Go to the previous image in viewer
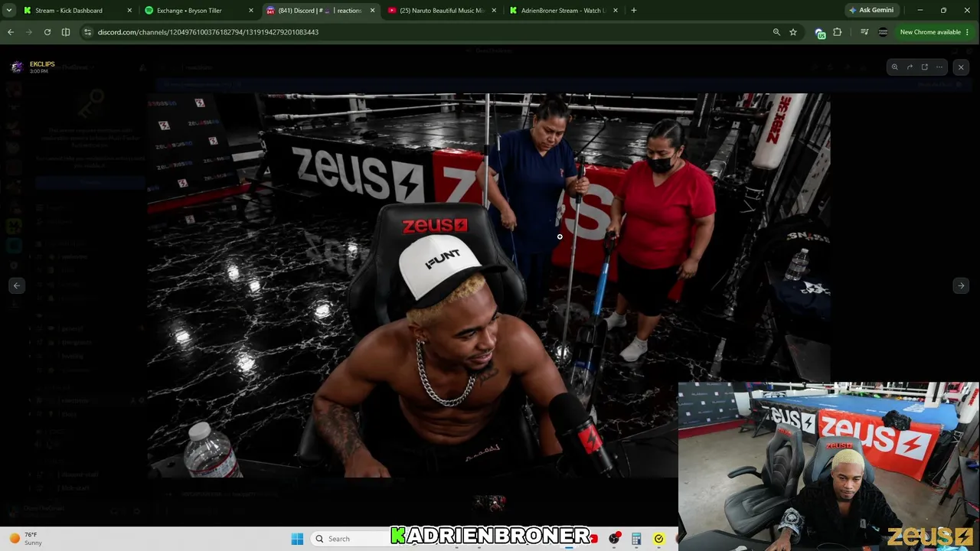The width and height of the screenshot is (980, 551). click(x=16, y=285)
